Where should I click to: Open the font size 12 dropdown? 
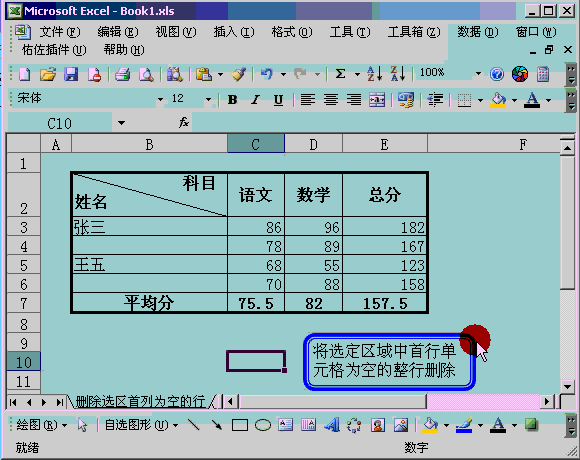click(x=208, y=99)
